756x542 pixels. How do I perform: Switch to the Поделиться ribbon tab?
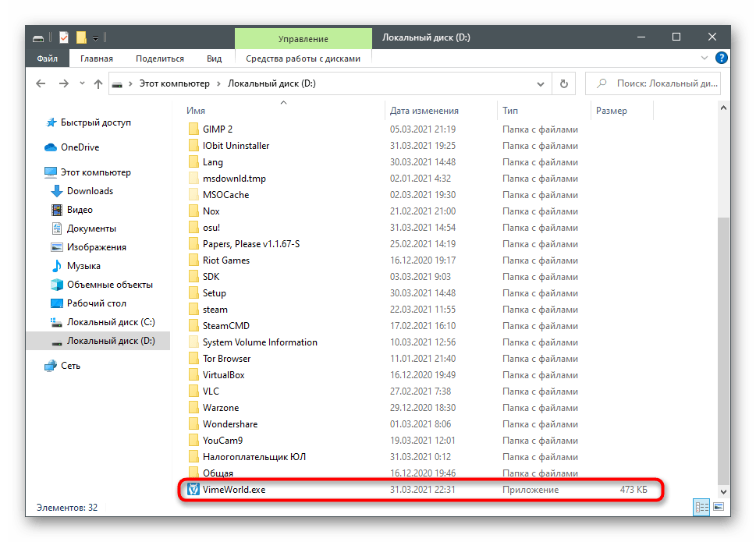tap(160, 58)
